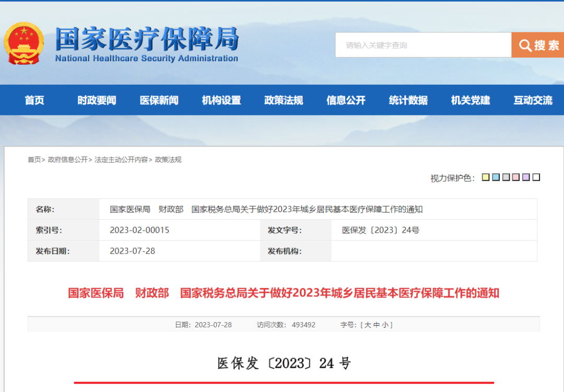
Task: Open the 统计数据 navigation item
Action: pos(408,100)
